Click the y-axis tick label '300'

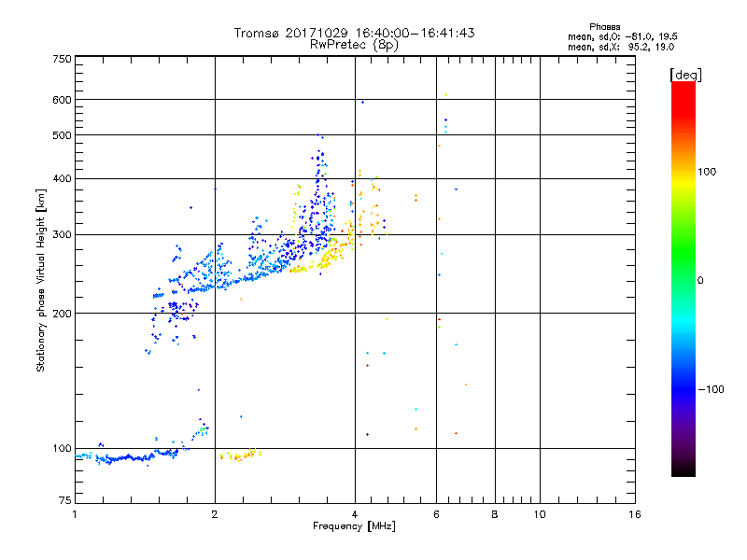[62, 235]
